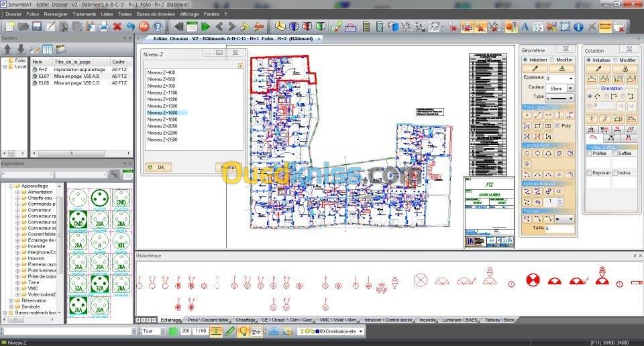Open the line Type dropdown

click(570, 98)
